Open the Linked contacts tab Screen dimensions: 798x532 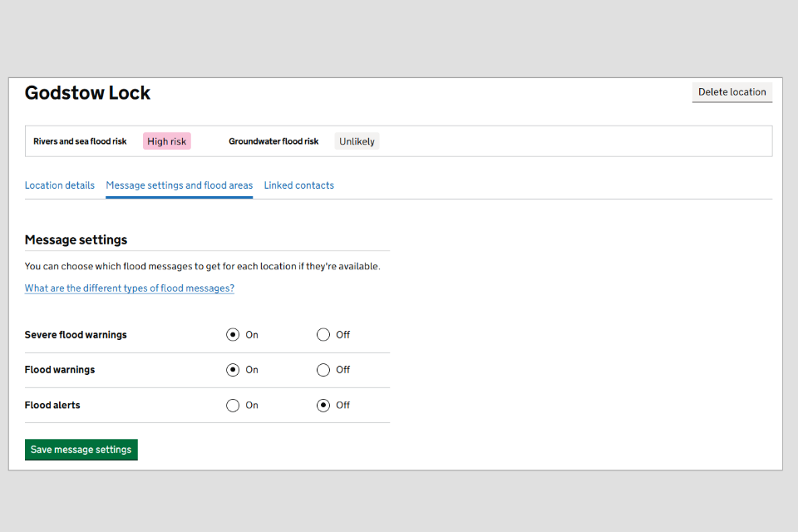point(298,185)
